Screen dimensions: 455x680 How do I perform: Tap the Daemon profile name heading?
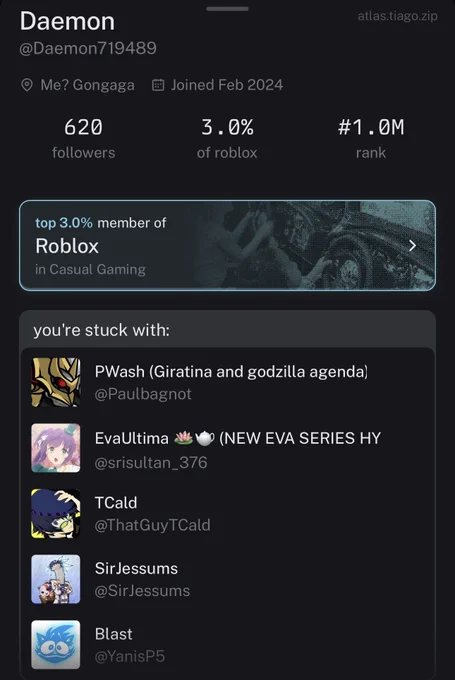pos(67,21)
